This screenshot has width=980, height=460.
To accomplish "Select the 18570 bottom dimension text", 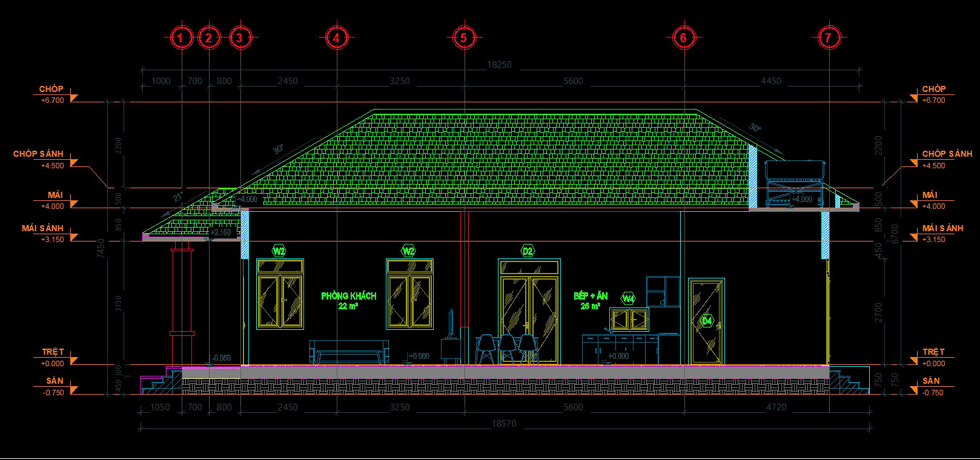I will [x=504, y=424].
